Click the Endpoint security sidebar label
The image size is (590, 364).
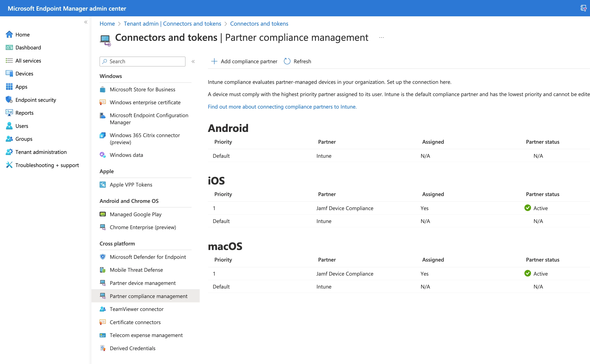point(36,100)
